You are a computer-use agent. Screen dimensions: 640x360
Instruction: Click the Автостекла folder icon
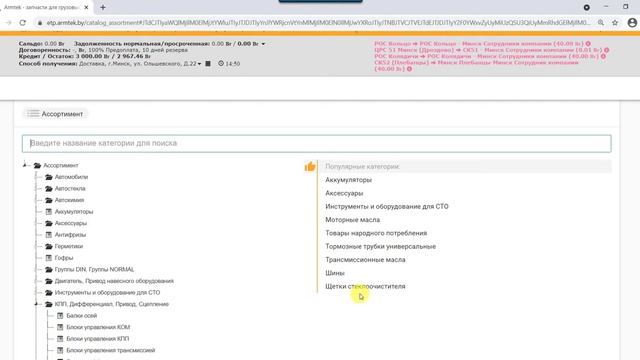pos(49,189)
